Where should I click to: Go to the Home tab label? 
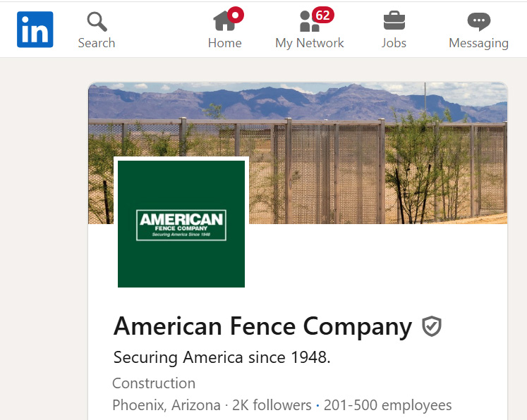pos(224,43)
